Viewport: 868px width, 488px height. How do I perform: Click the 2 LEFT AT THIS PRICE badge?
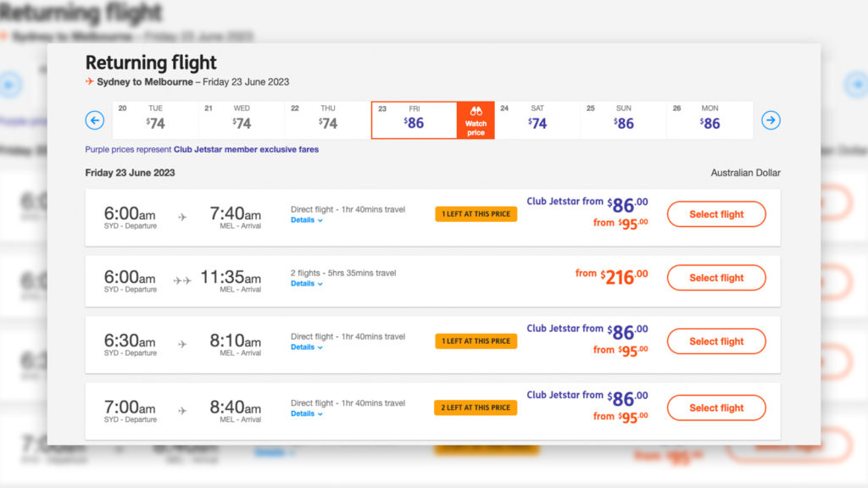click(476, 408)
